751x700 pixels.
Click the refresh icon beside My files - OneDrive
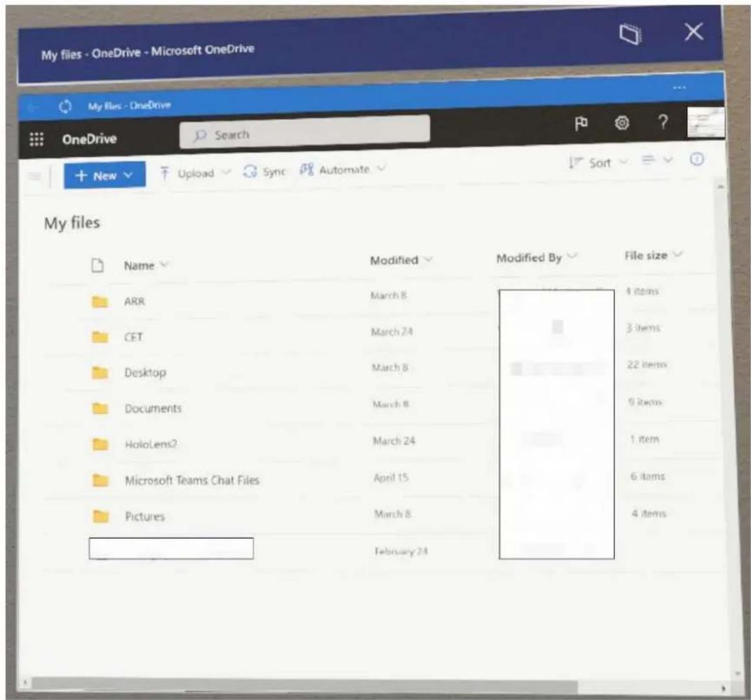(x=65, y=106)
